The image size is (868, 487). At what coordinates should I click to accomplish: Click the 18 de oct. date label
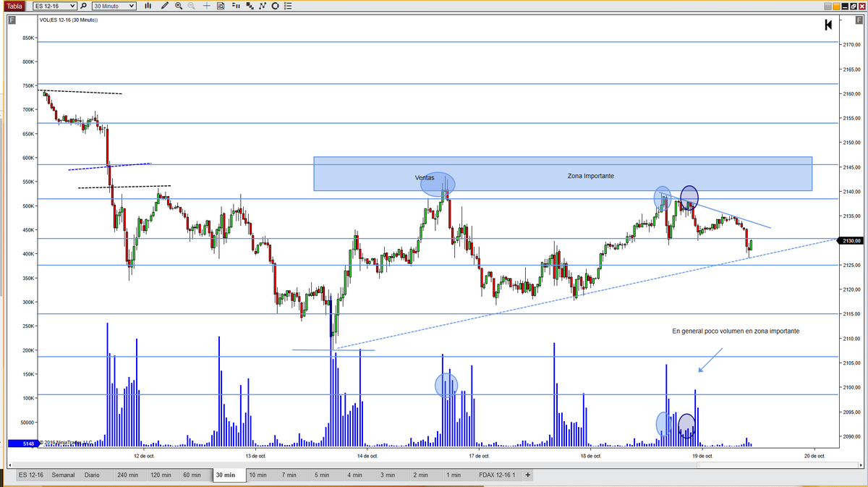591,456
